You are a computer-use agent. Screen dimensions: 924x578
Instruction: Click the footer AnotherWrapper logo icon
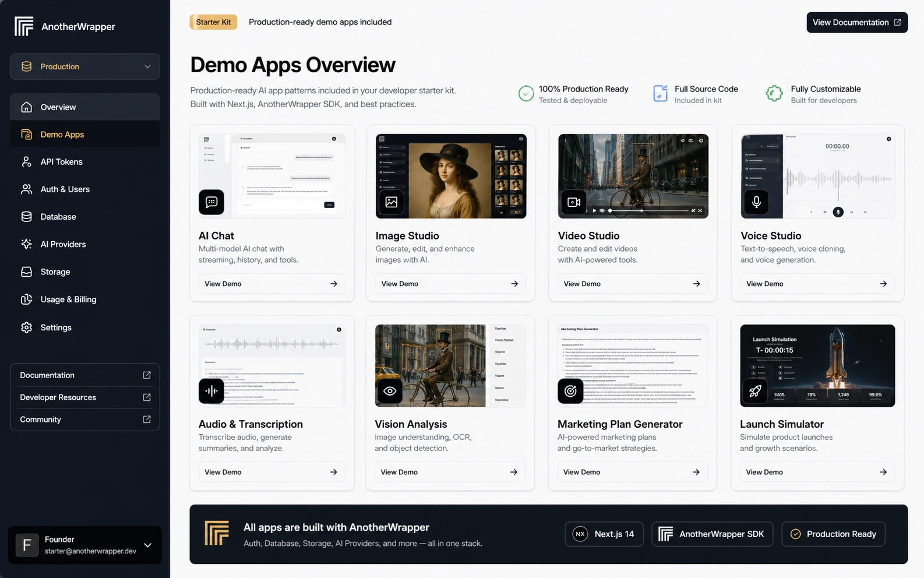[x=217, y=534]
